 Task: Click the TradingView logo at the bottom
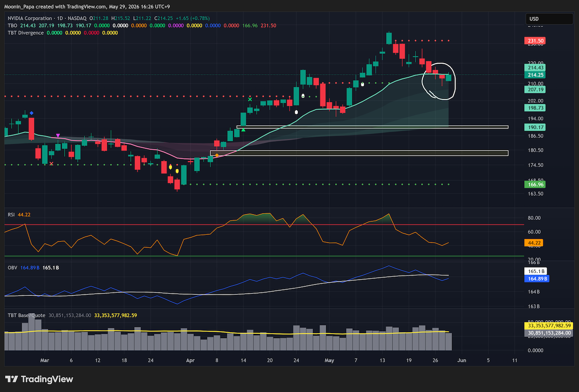coord(39,379)
